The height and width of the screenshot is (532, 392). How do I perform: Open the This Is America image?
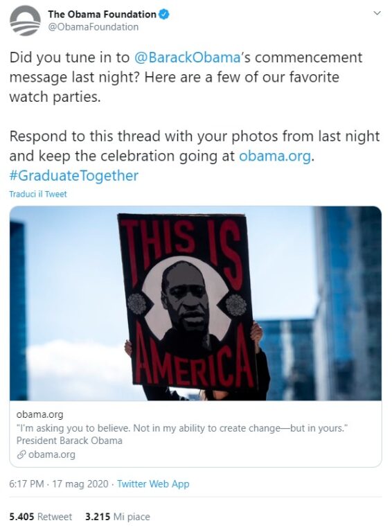click(x=196, y=303)
